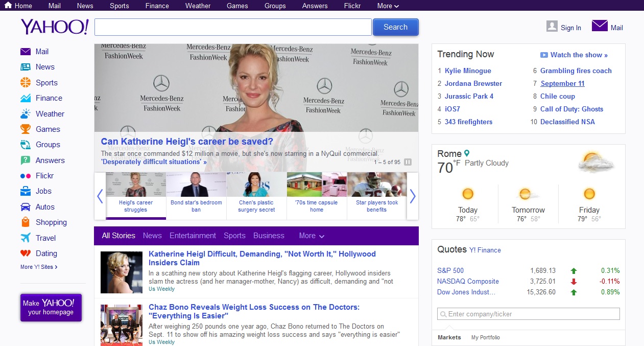Focus the main Yahoo search box
Screen dimensions: 644x346
(233, 27)
